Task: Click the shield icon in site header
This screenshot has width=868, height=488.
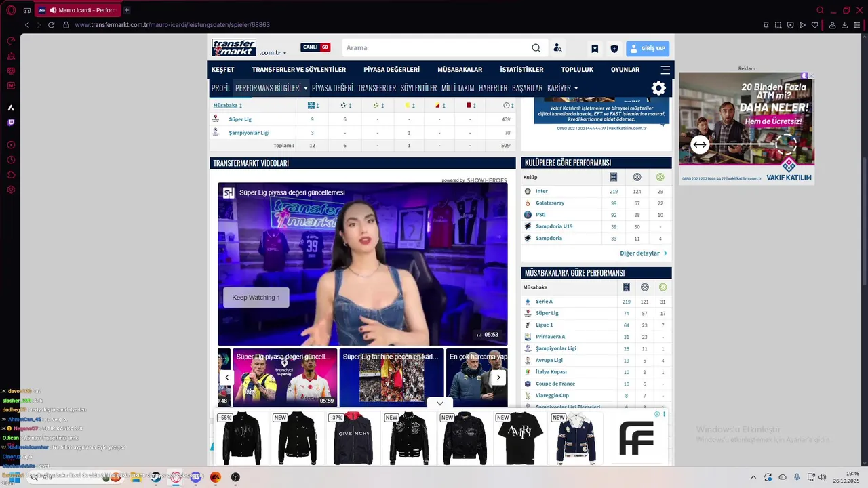Action: (x=614, y=49)
